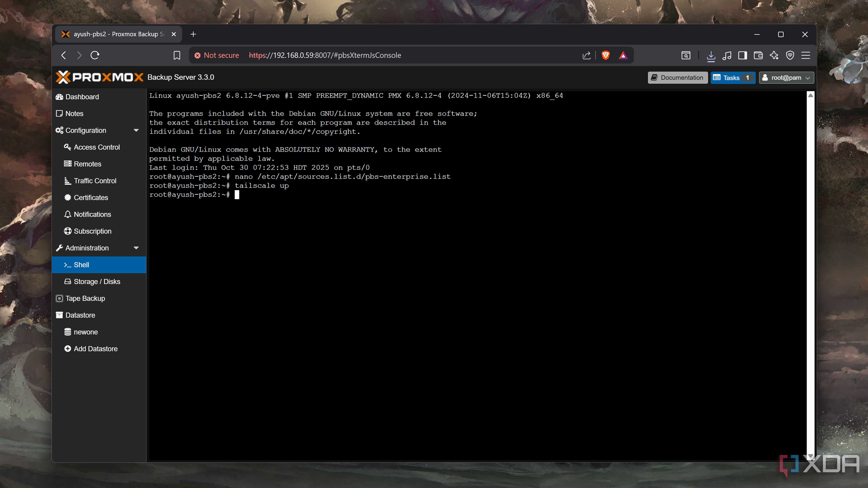The width and height of the screenshot is (868, 488).
Task: Click Add Datastore
Action: (x=99, y=349)
